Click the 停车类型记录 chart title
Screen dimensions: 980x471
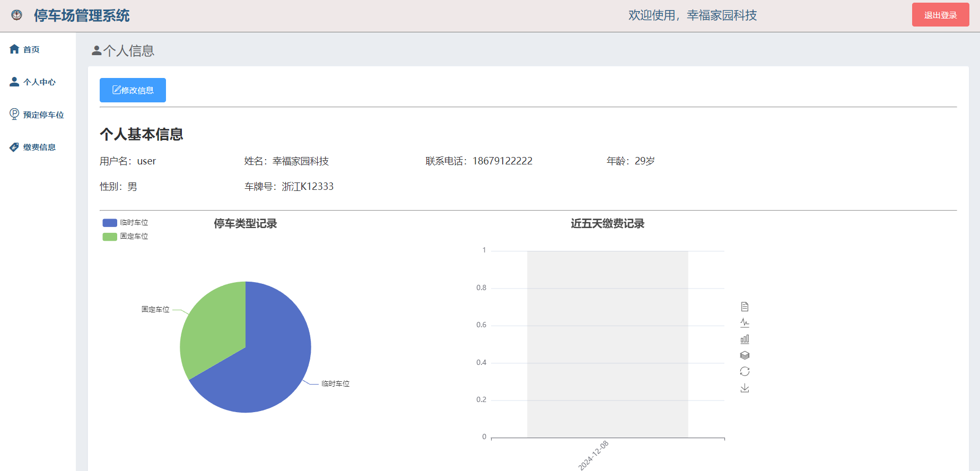click(246, 223)
